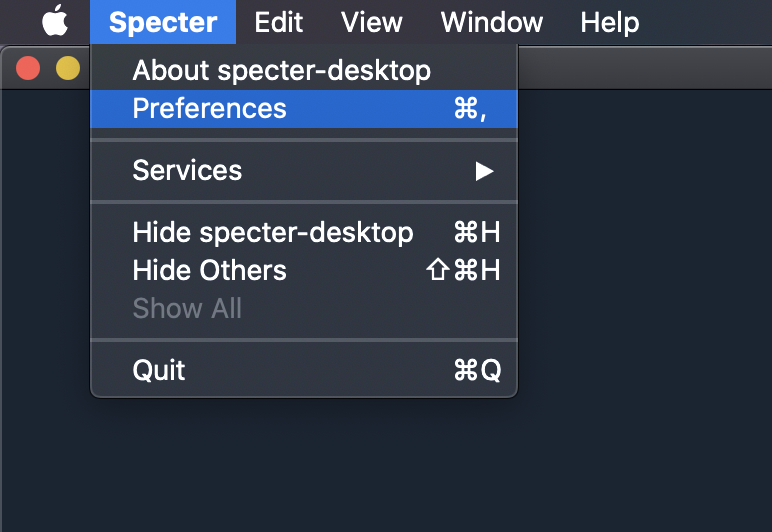
Task: Close the Specter menu via its title
Action: coord(162,21)
